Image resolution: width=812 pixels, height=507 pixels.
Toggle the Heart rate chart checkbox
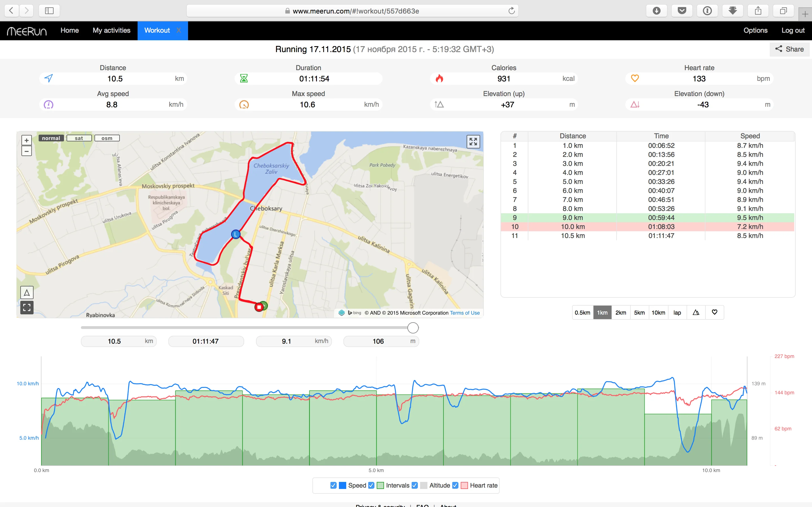[x=455, y=485]
